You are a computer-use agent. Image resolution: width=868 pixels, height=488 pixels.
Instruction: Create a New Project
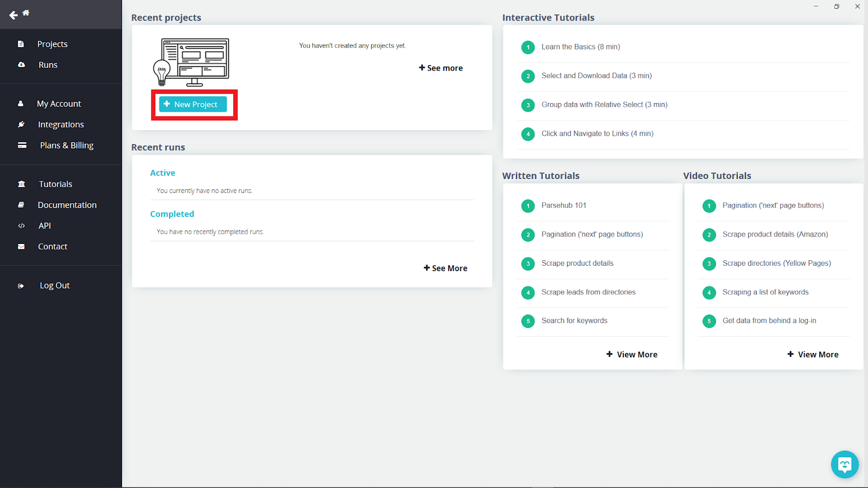pyautogui.click(x=193, y=104)
